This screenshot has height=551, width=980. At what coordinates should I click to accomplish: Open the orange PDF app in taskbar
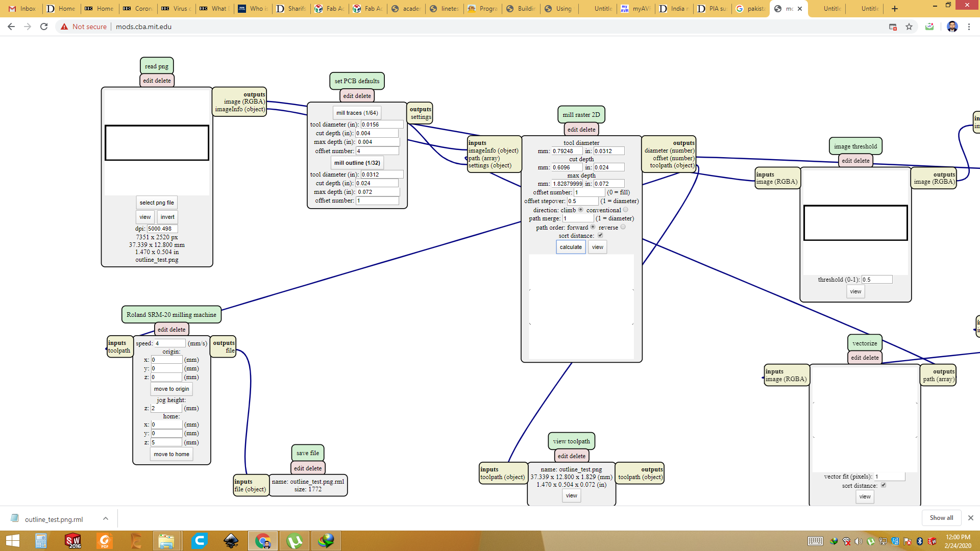point(105,541)
